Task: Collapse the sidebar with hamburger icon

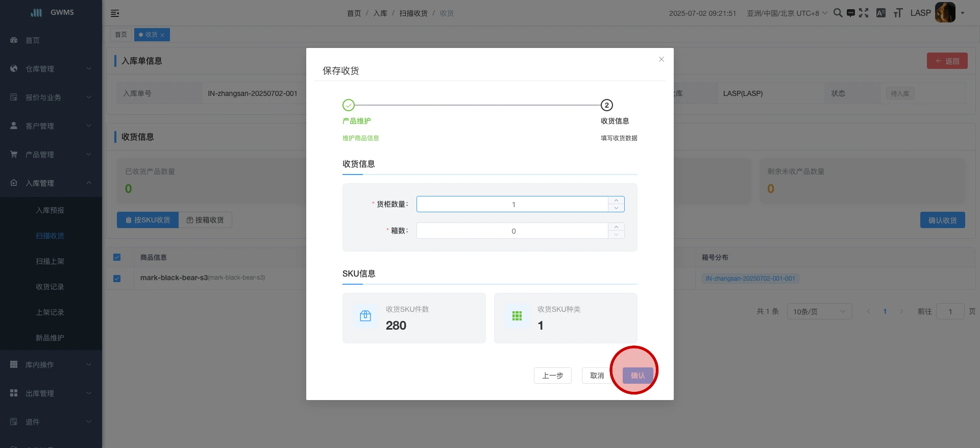Action: (x=115, y=13)
